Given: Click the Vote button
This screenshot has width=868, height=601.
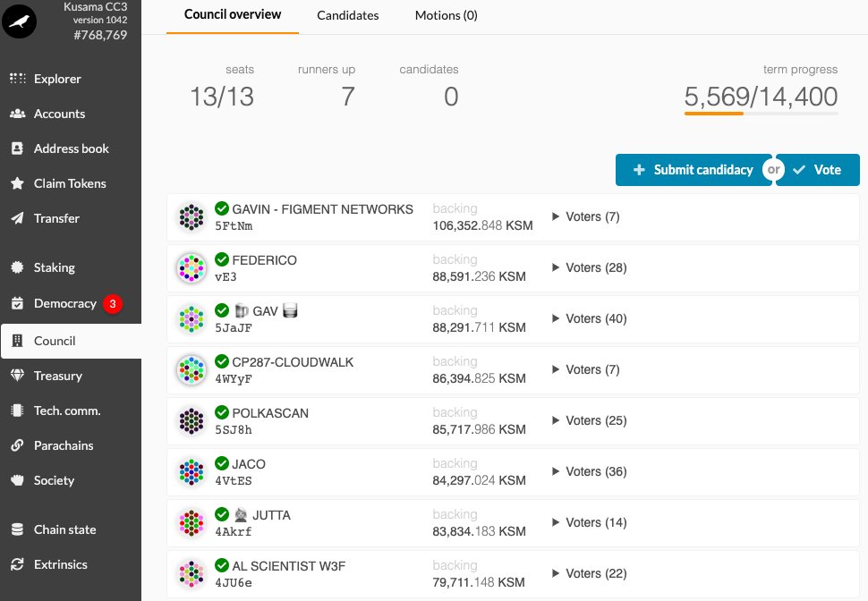Looking at the screenshot, I should point(818,170).
